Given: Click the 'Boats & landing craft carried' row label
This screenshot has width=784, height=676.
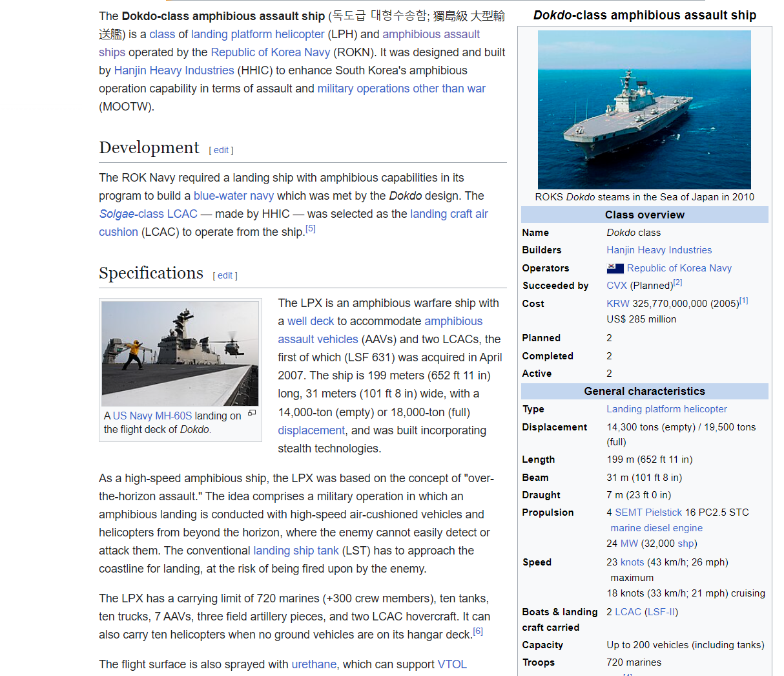Looking at the screenshot, I should 560,620.
